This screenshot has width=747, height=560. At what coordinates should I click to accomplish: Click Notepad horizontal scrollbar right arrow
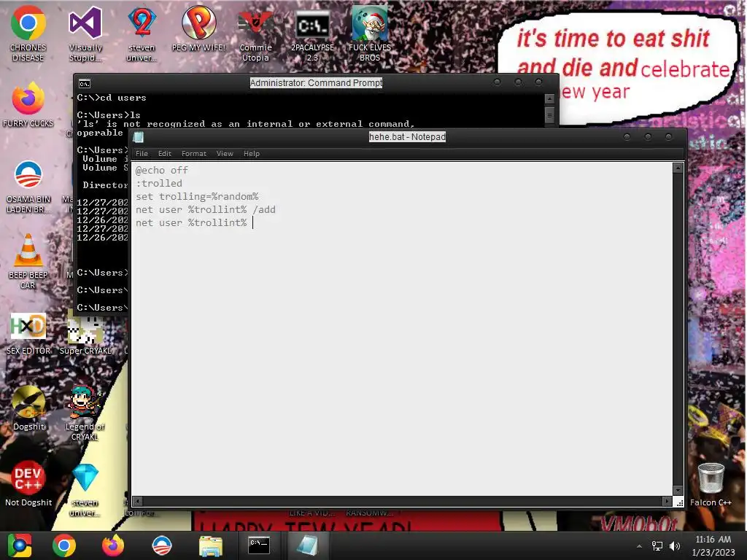(x=667, y=501)
